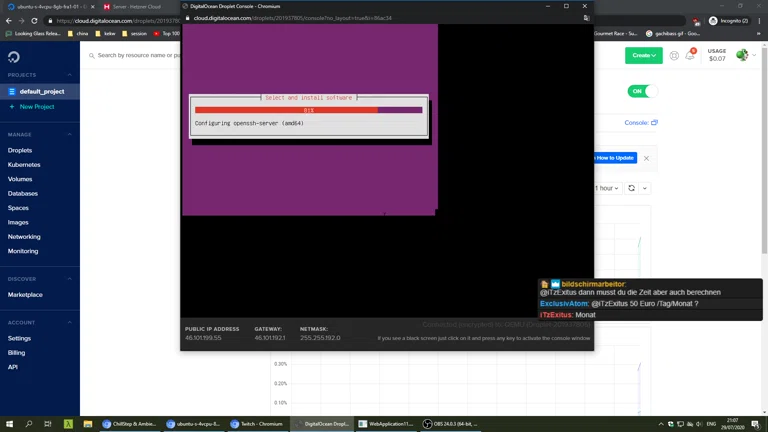Open the Windows action center icon
Screen dimensions: 768x432
tap(755, 424)
